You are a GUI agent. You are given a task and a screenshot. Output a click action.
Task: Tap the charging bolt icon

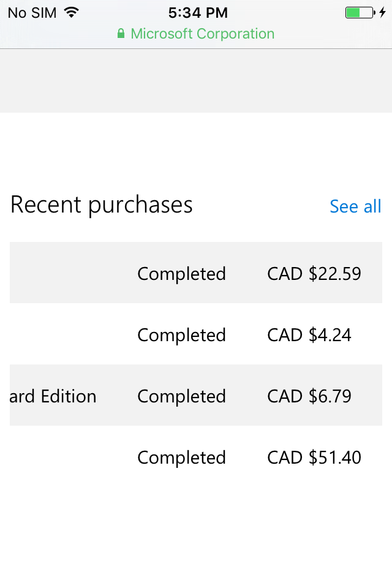point(383,12)
